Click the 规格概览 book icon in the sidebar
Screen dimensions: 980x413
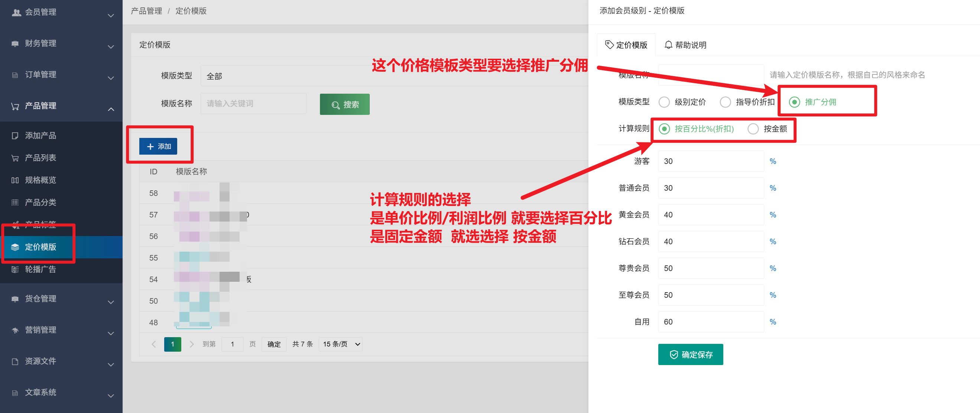[15, 180]
